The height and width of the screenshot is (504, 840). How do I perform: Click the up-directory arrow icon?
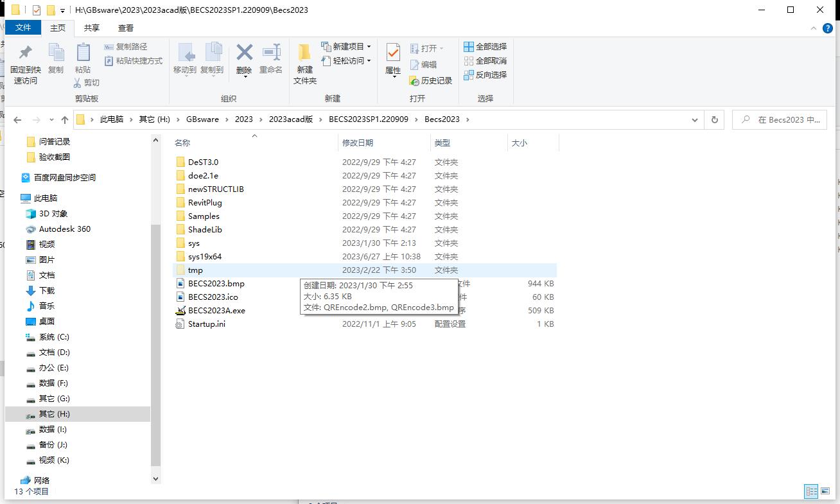(x=64, y=119)
